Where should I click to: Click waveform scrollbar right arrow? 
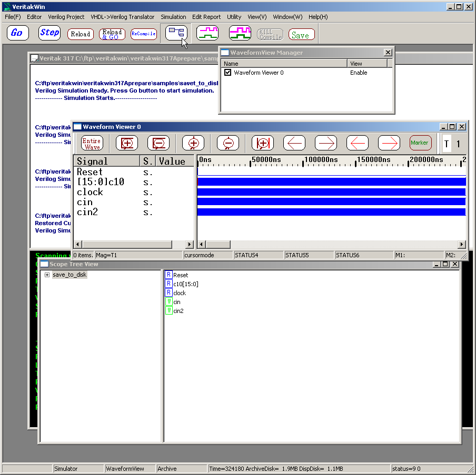pyautogui.click(x=461, y=244)
